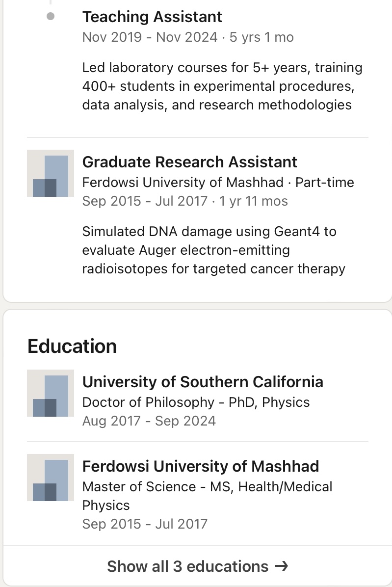Viewport: 392px width, 587px height.
Task: Tap the Aug 2017 - Sep 2024 dates
Action: [149, 421]
